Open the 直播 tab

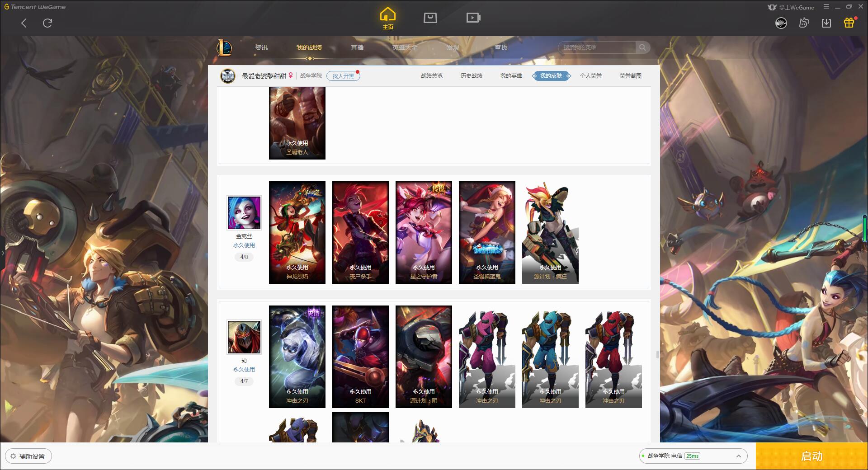tap(357, 47)
